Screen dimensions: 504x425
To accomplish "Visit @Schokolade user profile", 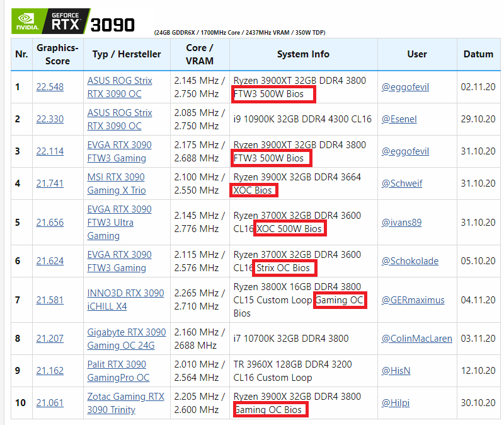I will tap(410, 261).
